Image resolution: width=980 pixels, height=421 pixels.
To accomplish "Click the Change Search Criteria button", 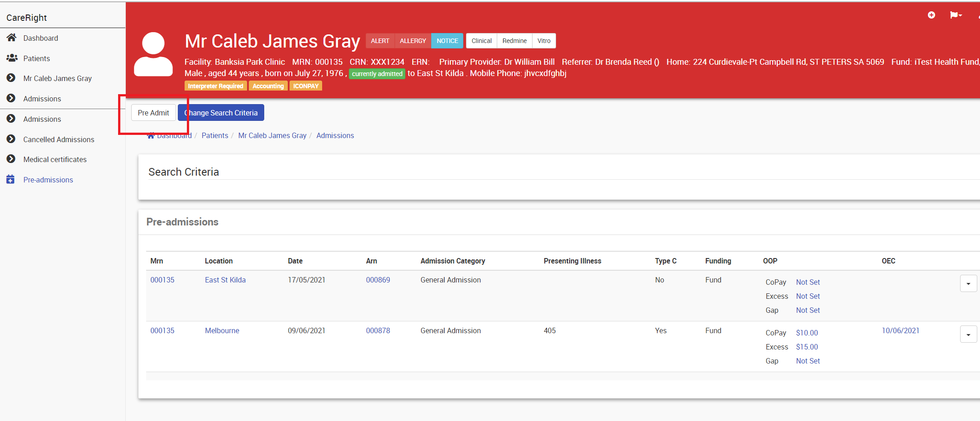I will [x=221, y=113].
